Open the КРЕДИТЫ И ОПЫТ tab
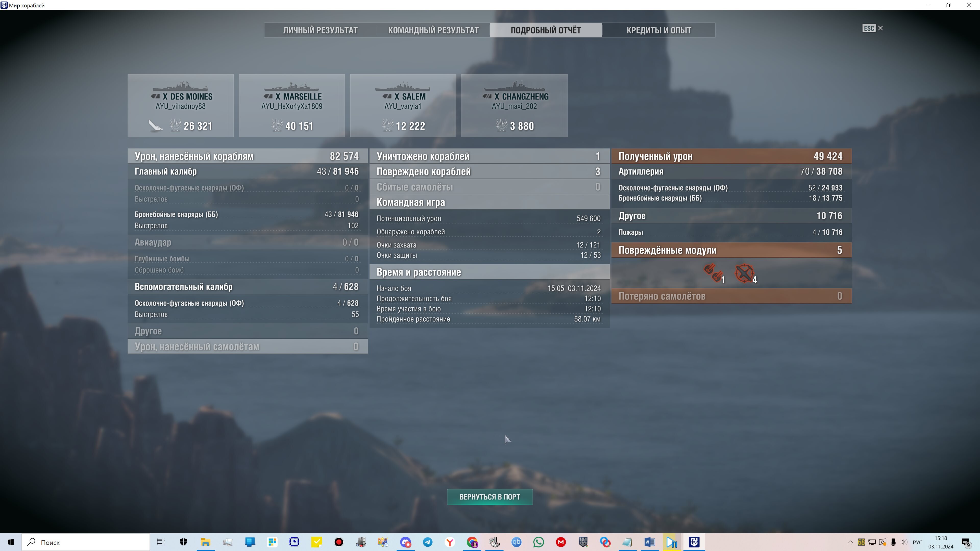Image resolution: width=980 pixels, height=551 pixels. 658,30
